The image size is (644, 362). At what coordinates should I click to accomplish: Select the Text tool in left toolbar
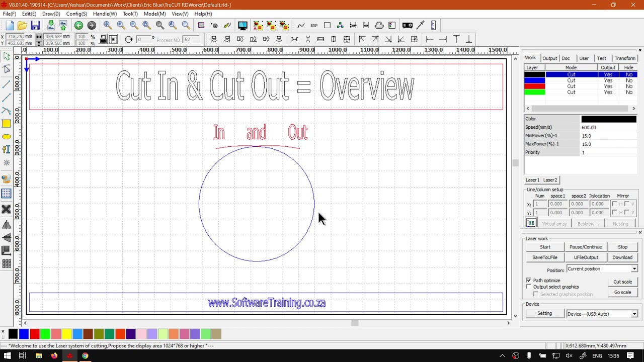click(x=7, y=149)
